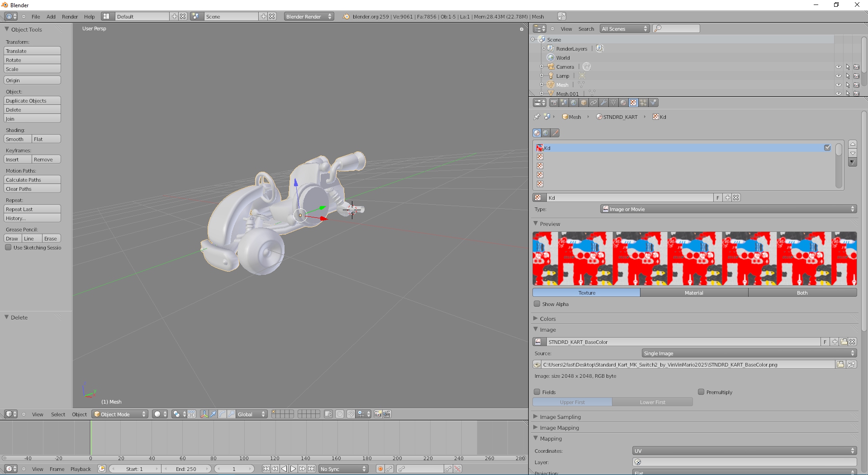Open the Render menu
This screenshot has height=475, width=868.
[70, 16]
